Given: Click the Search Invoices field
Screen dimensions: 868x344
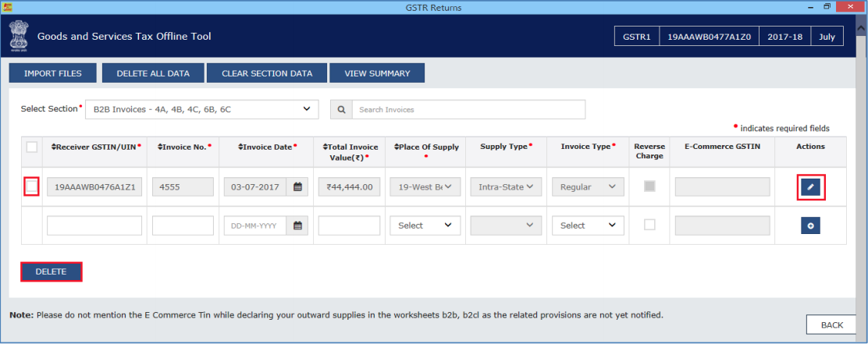Looking at the screenshot, I should (468, 109).
